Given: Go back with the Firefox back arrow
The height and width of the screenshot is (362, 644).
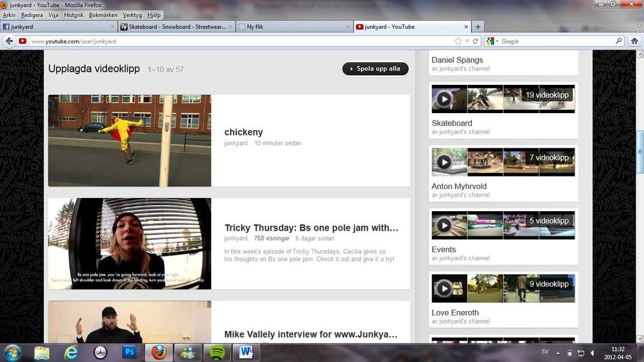Looking at the screenshot, I should (9, 41).
